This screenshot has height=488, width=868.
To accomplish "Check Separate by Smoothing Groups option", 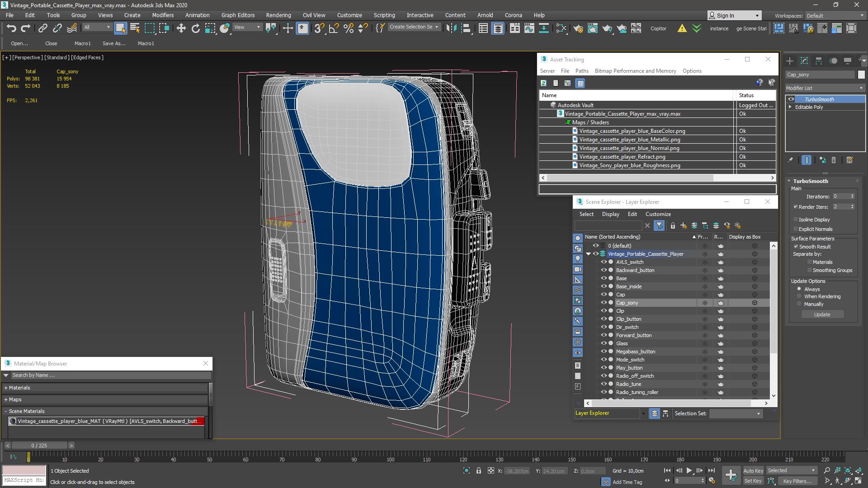I will tap(810, 270).
